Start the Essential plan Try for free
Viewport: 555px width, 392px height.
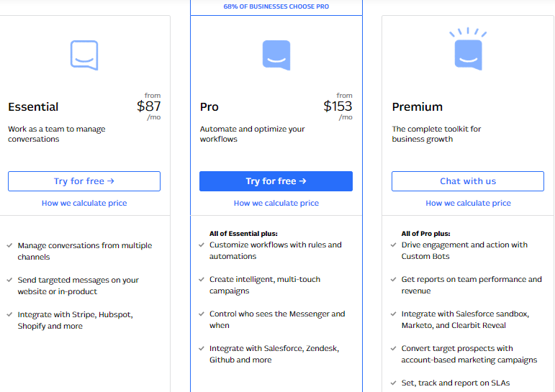click(x=84, y=181)
